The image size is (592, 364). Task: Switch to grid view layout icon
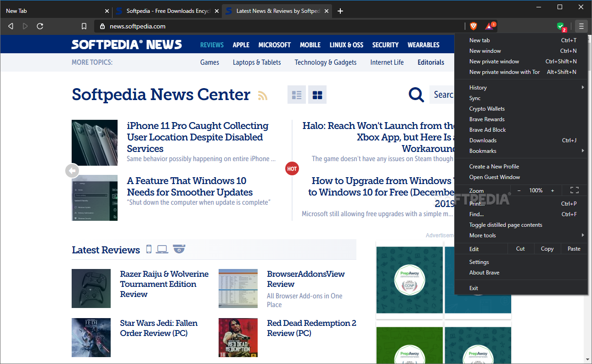click(317, 95)
